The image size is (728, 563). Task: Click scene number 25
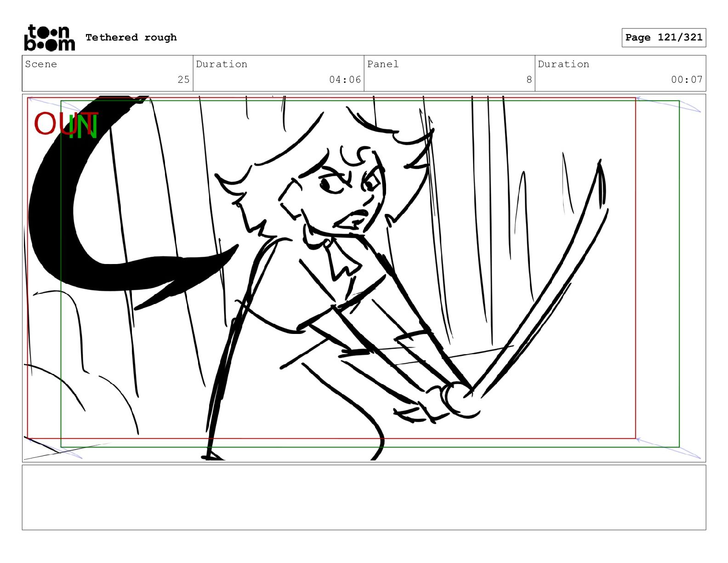(x=183, y=80)
